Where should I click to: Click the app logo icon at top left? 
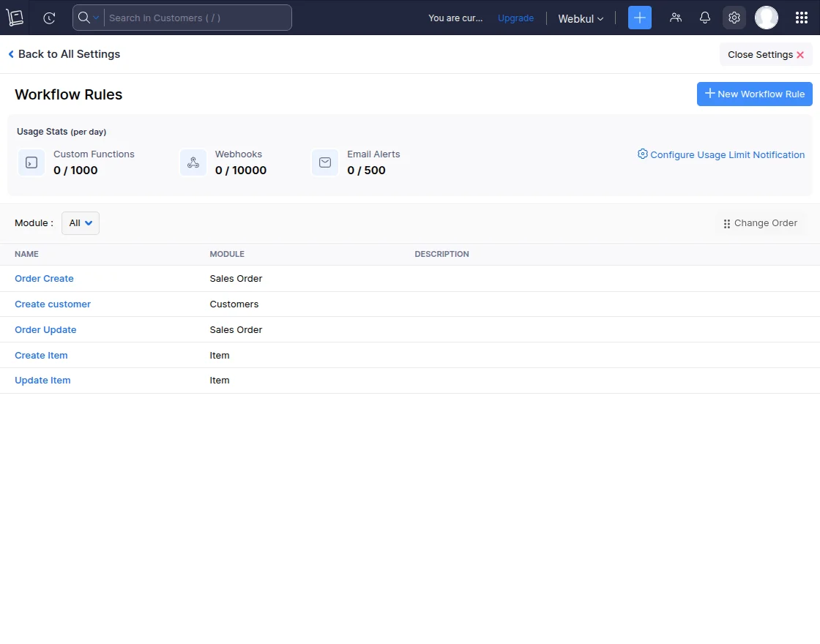click(x=15, y=17)
